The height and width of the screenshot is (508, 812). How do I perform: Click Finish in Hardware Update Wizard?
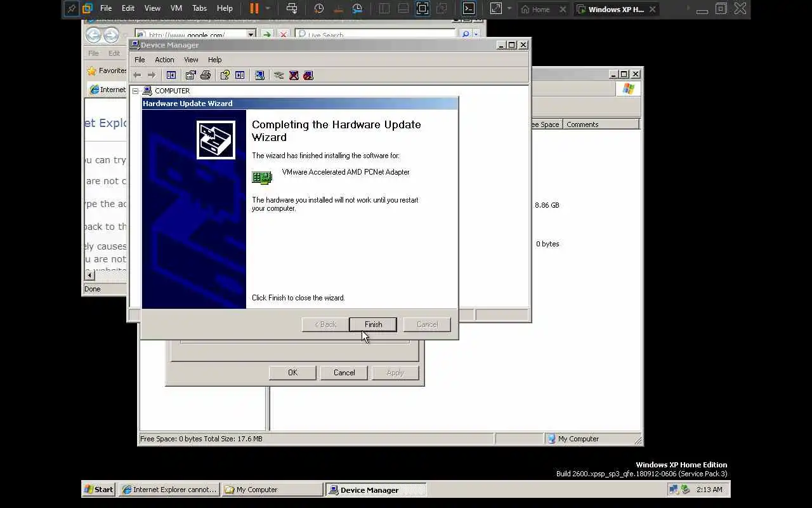(x=373, y=324)
